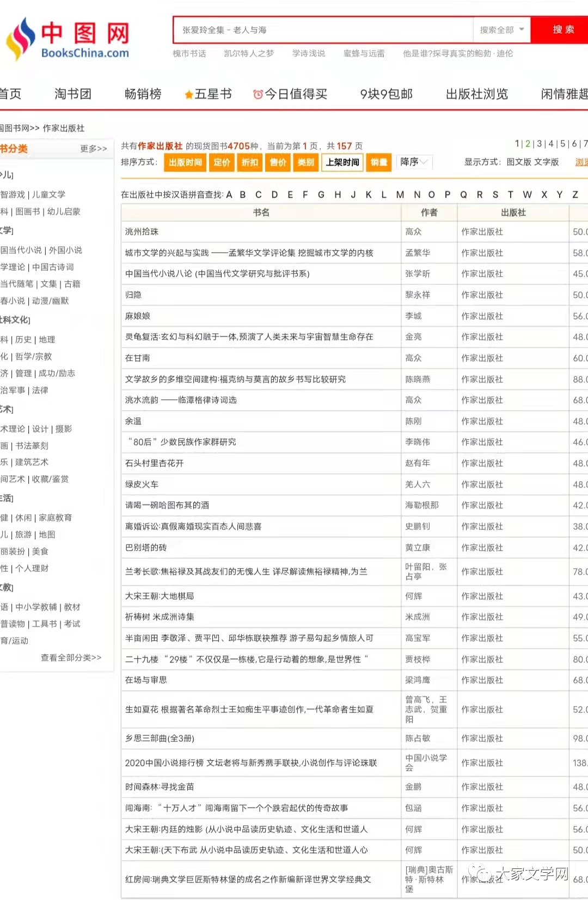Screen dimensions: 588x900
Task: Click the star icon beside 五星书
Action: pos(189,95)
